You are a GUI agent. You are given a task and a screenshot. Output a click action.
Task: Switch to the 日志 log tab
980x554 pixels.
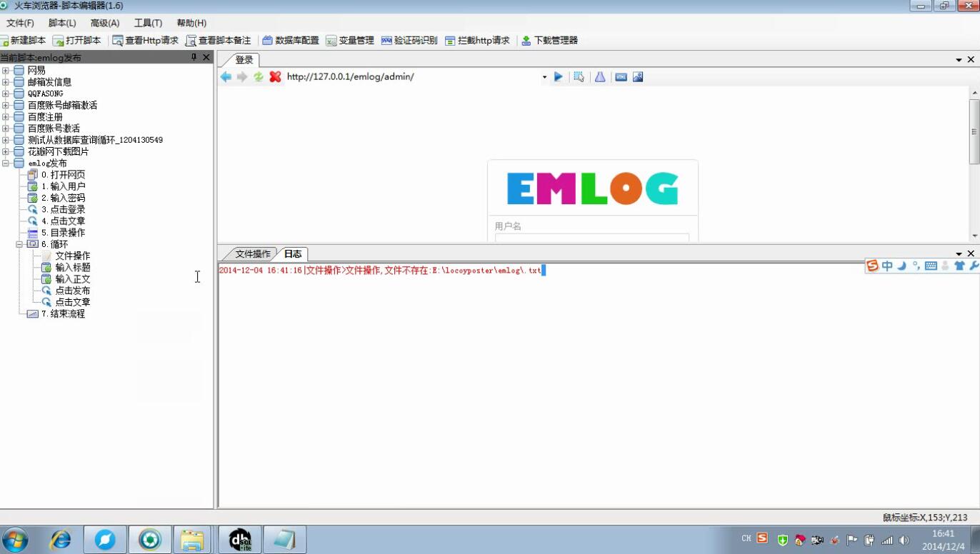coord(293,253)
